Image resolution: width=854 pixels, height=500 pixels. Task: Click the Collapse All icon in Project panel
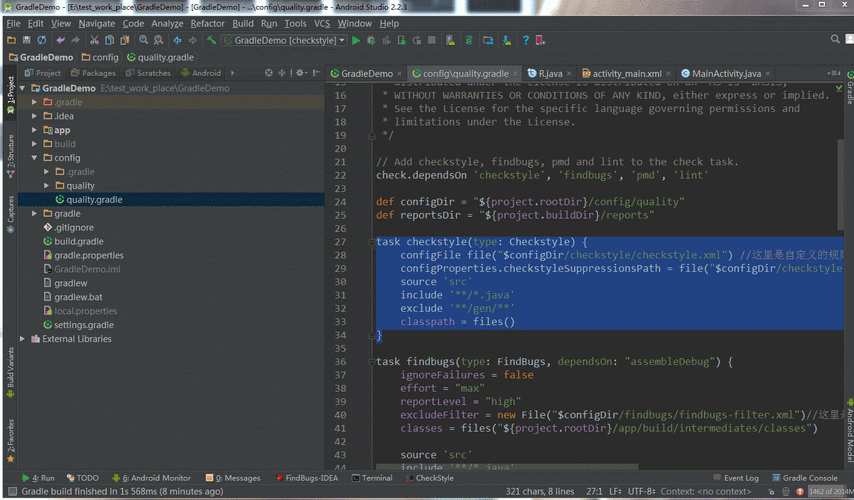click(282, 73)
